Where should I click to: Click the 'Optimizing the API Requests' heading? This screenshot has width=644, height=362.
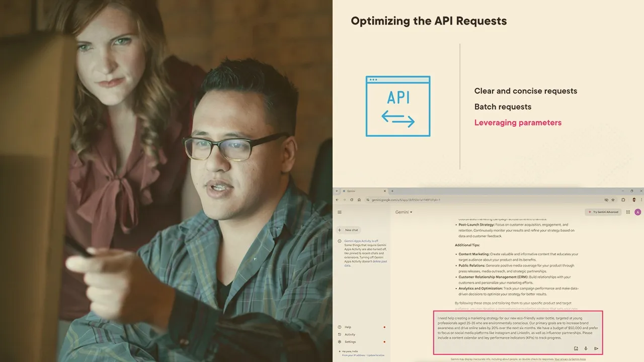[429, 21]
